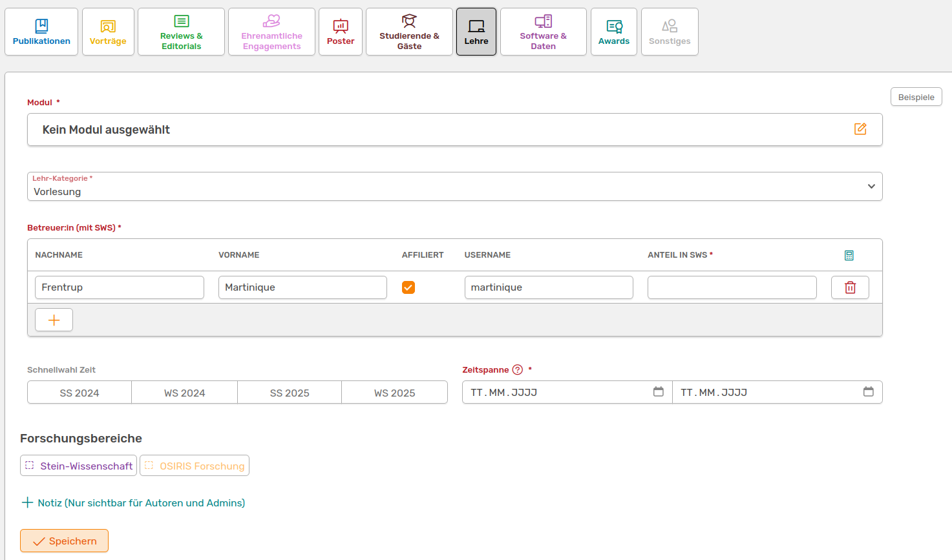Click the edit module pencil icon
Viewport: 952px width, 560px height.
click(x=860, y=129)
